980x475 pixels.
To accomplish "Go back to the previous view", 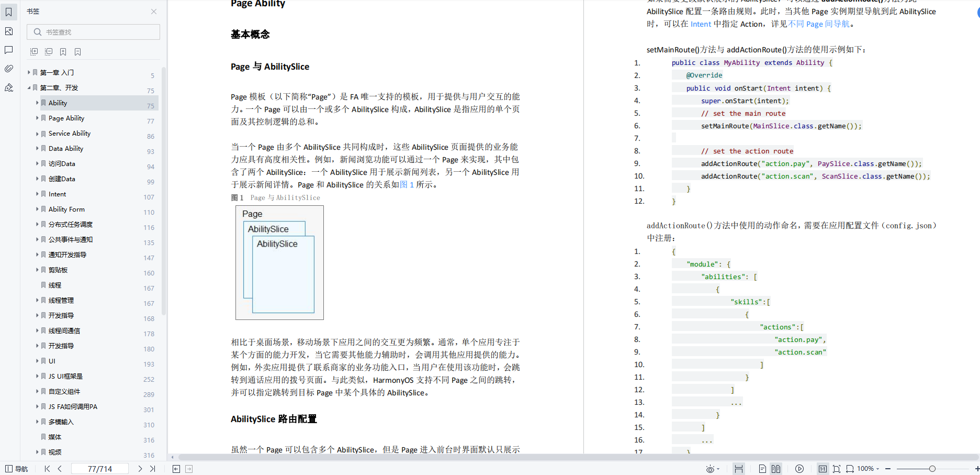I will point(176,469).
